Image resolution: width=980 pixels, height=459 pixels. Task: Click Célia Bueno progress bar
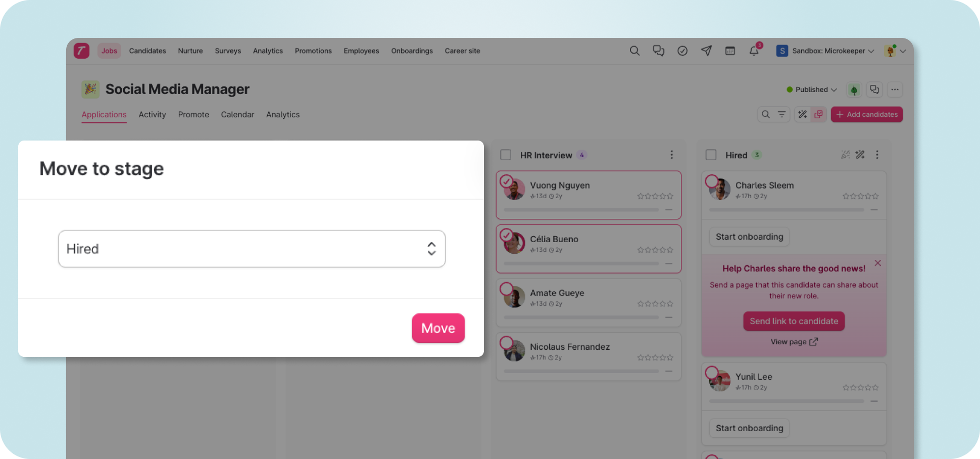pyautogui.click(x=581, y=263)
